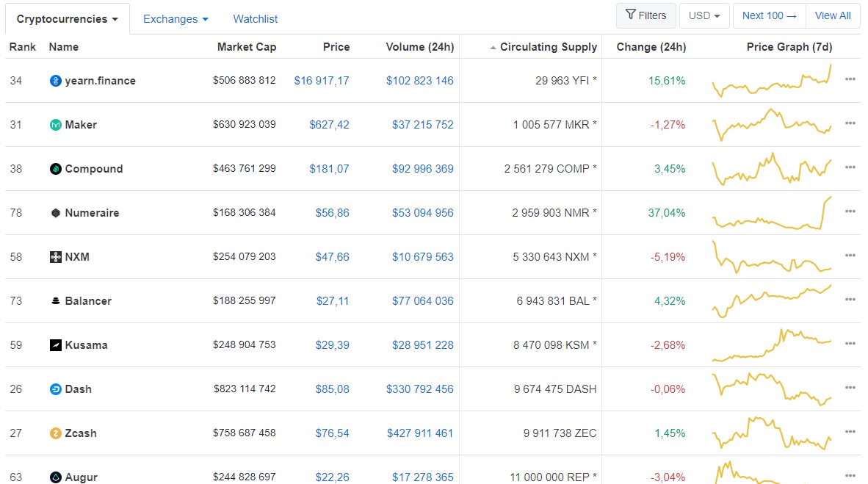Open the yearn.finance 7-day price graph

(x=772, y=81)
